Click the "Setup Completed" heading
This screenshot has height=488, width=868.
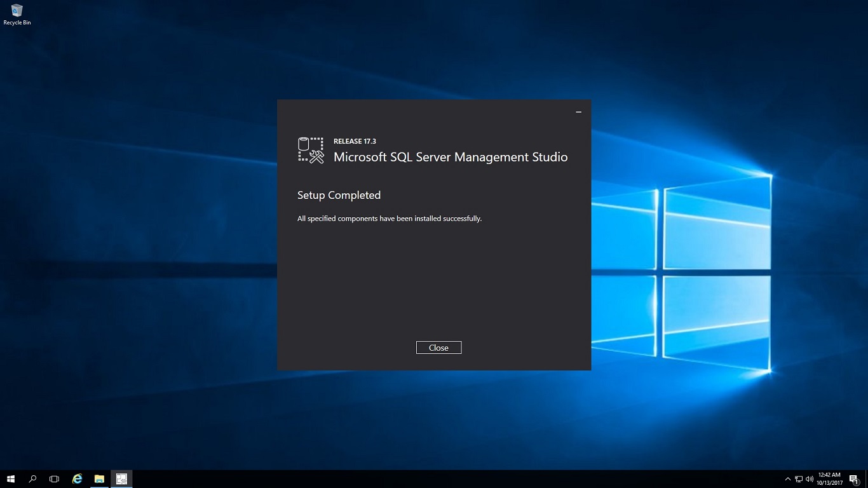[339, 195]
